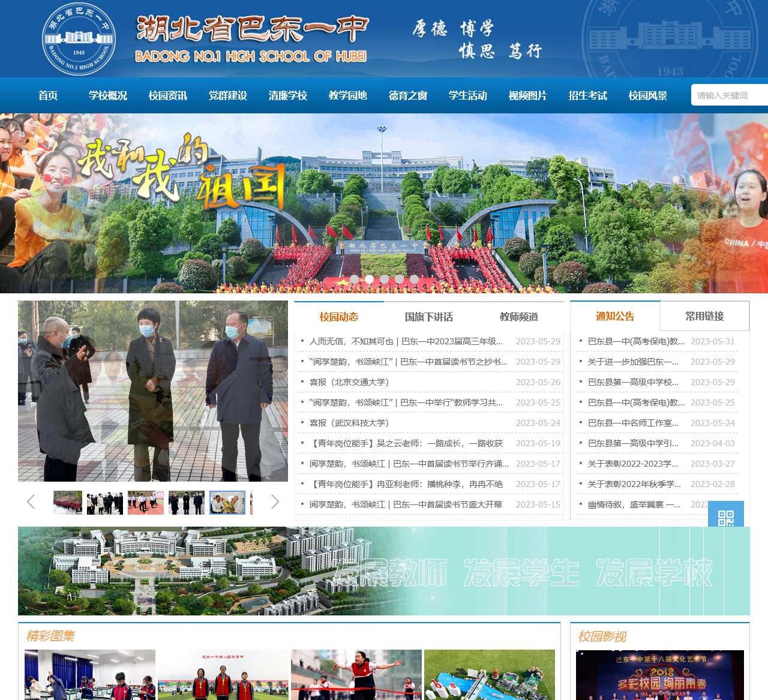Switch to the 国旗下讲话 tab

coord(429,317)
